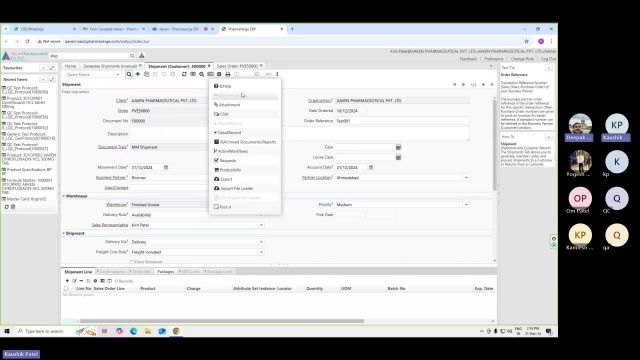This screenshot has width=640, height=360.
Task: Click the global search magnifier icon
Action: pyautogui.click(x=132, y=56)
